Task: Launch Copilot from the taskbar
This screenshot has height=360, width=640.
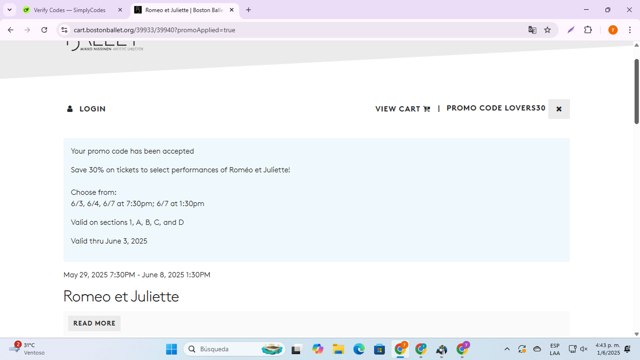Action: (317, 349)
